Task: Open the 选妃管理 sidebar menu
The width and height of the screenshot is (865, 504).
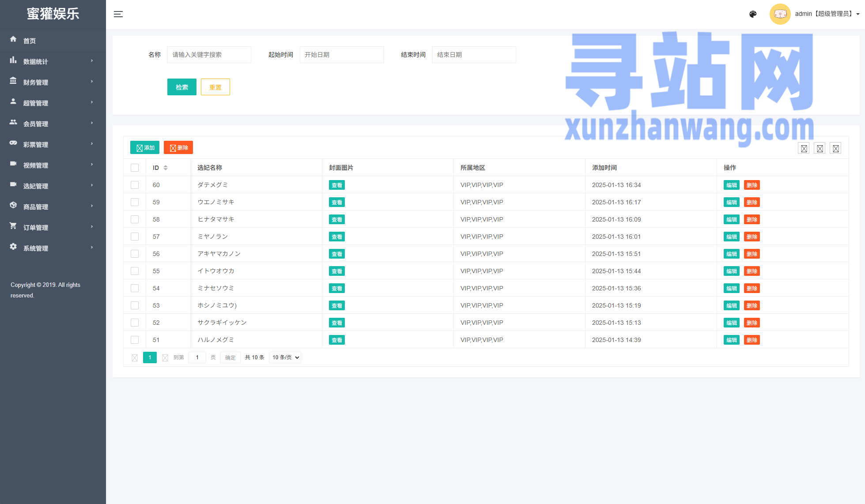Action: (36, 186)
